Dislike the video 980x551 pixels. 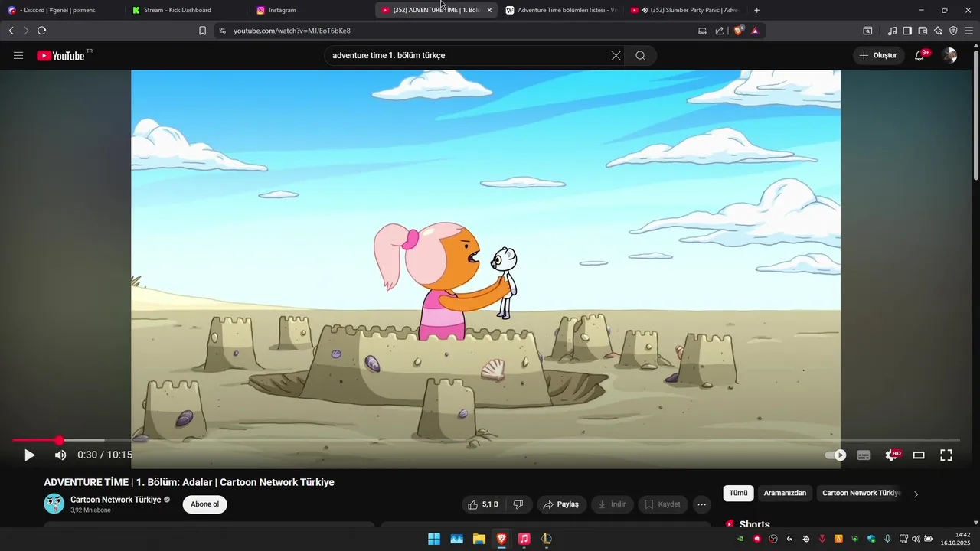coord(518,504)
